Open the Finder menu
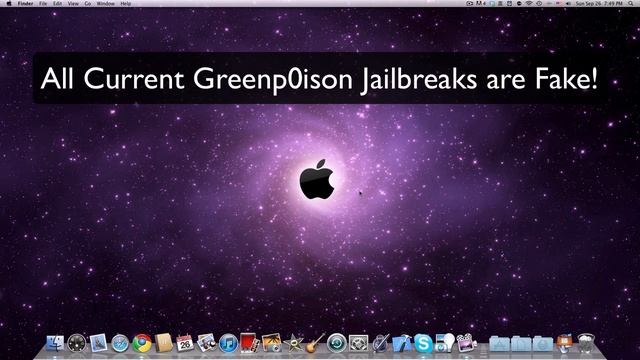The width and height of the screenshot is (640, 360). [25, 3]
